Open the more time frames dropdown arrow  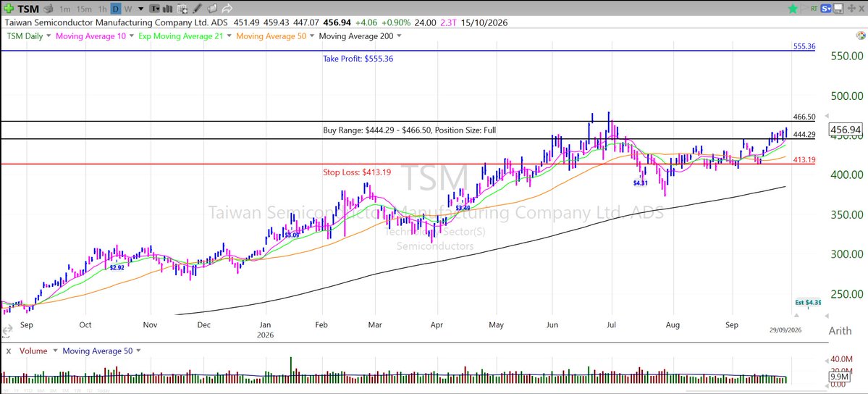140,9
